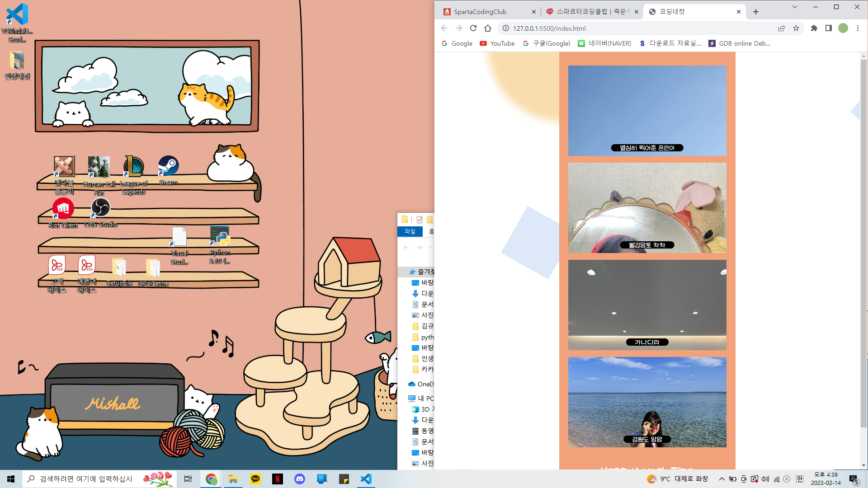The height and width of the screenshot is (488, 868).
Task: Open Netflix from the taskbar
Action: tap(278, 479)
